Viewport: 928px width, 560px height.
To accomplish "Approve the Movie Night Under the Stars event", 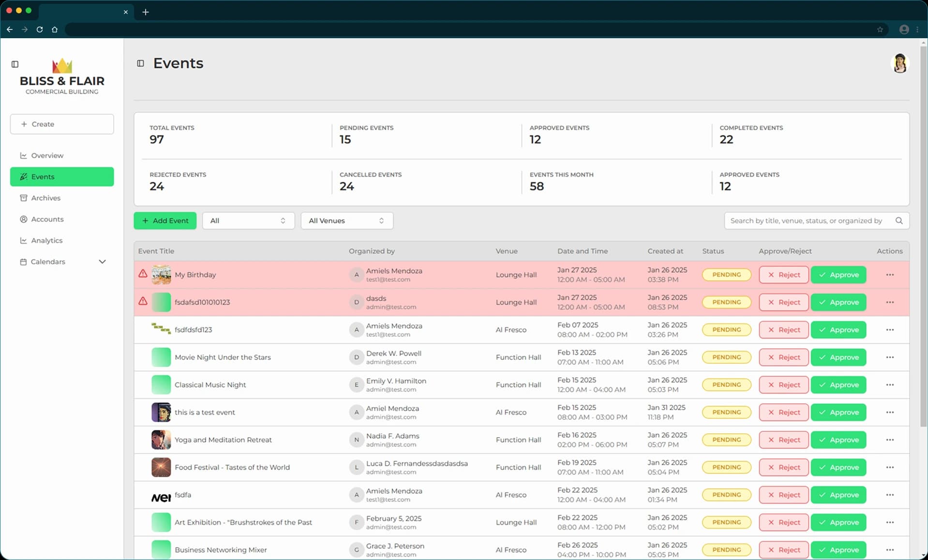I will click(838, 357).
